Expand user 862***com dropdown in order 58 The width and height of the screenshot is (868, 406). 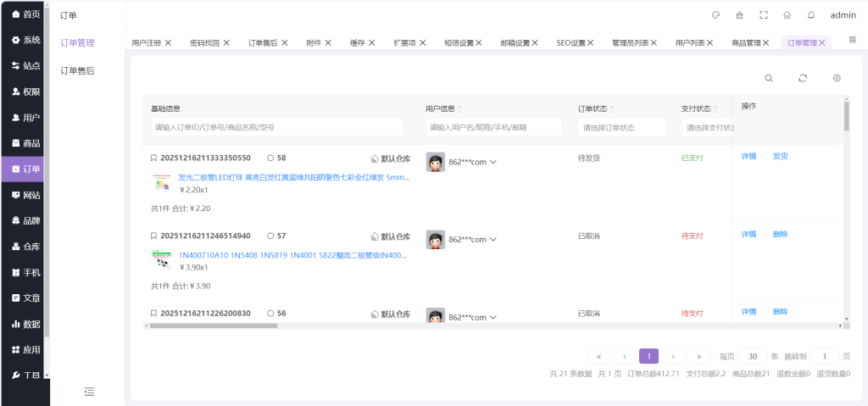point(492,162)
